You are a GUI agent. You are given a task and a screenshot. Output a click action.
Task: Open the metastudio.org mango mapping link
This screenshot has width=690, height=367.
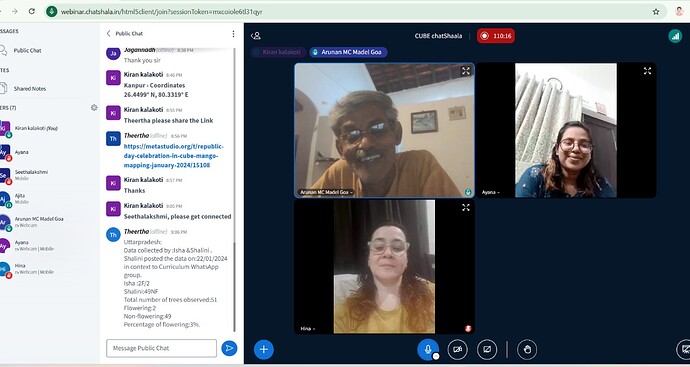tap(174, 156)
